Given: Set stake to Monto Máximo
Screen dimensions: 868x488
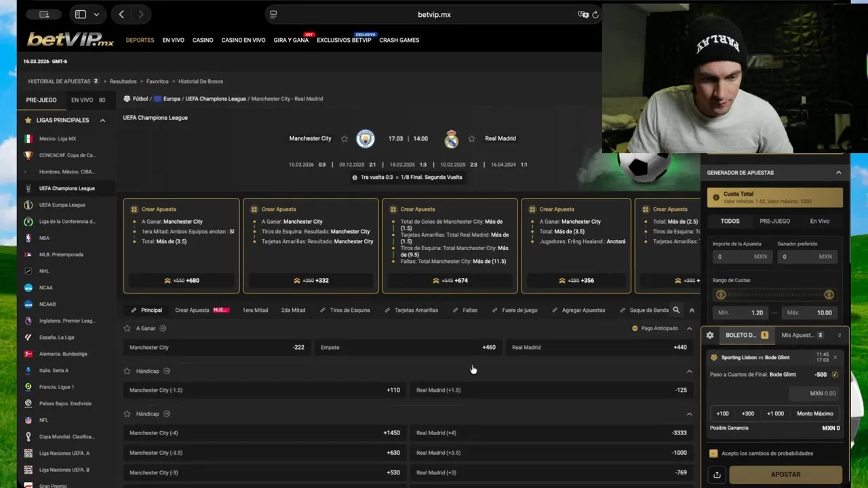Looking at the screenshot, I should 815,413.
